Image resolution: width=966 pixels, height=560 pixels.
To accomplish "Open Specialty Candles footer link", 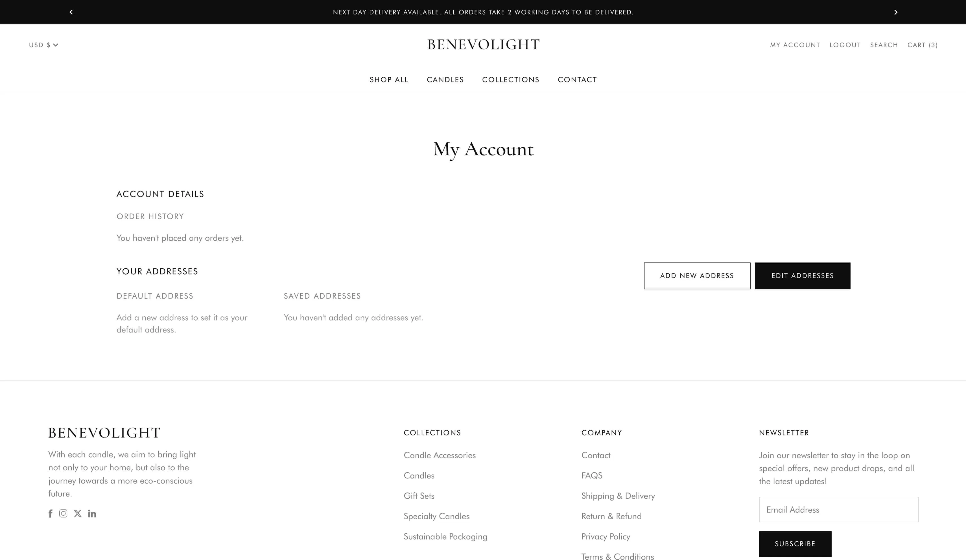I will pos(437,516).
